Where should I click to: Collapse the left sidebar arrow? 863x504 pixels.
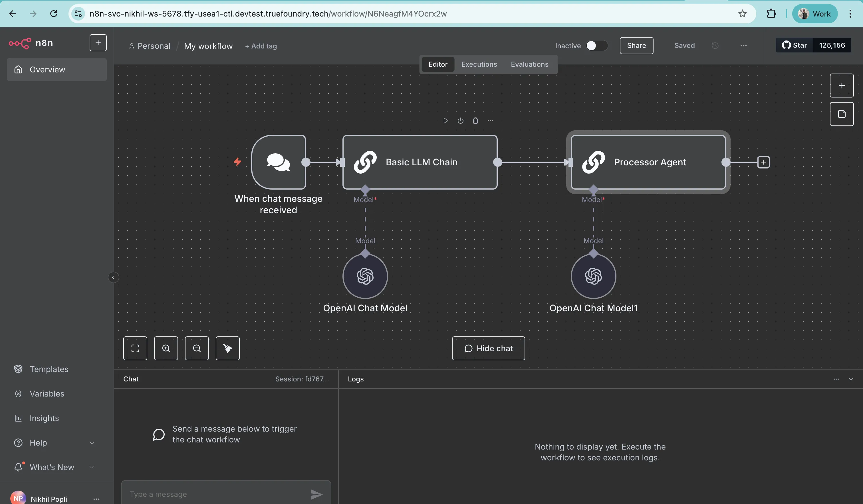[x=113, y=277]
